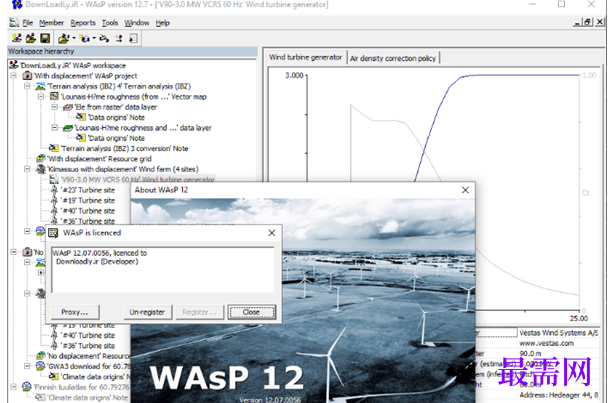Click the Open workspace toolbar icon
Viewport: 610px width, 403px height.
[31, 38]
